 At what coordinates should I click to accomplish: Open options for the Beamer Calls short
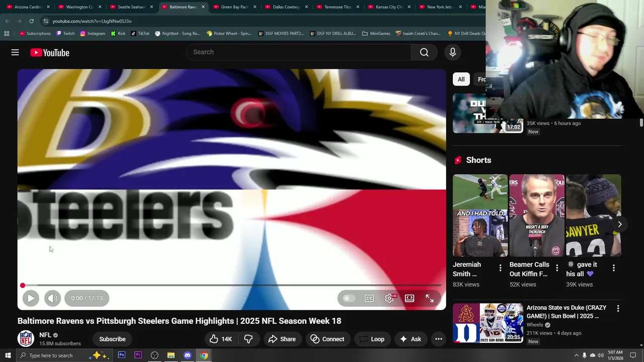pyautogui.click(x=557, y=268)
